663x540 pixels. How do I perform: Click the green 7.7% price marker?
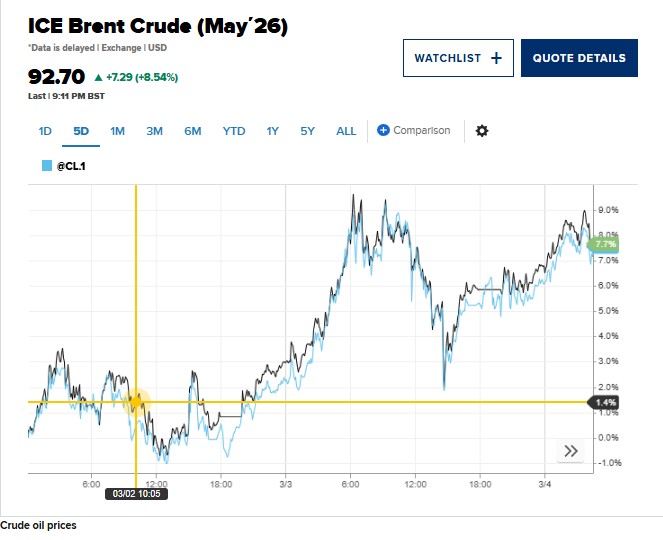605,244
